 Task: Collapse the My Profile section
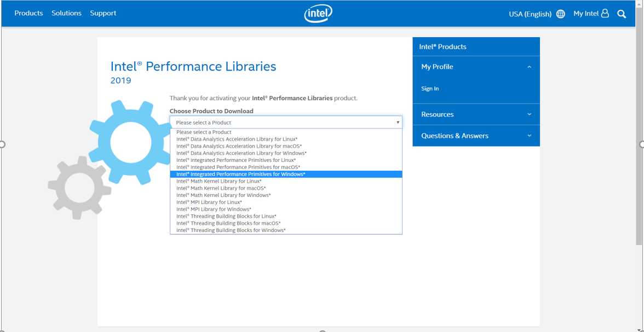click(476, 67)
